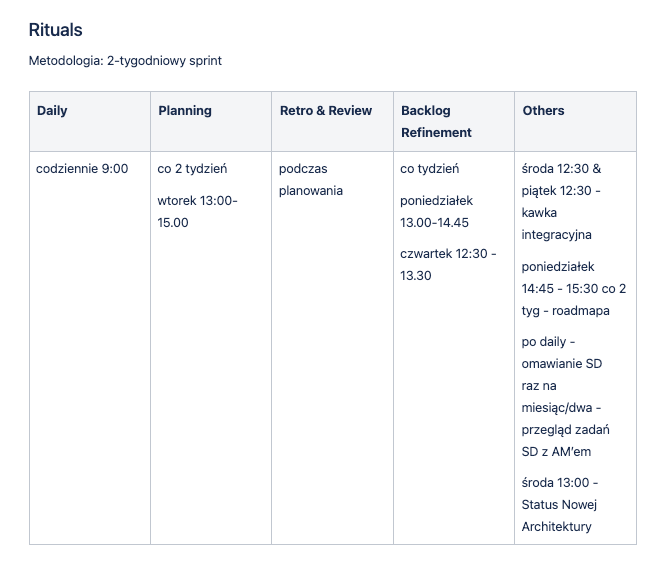Click the Rituals heading
Image resolution: width=659 pixels, height=567 pixels.
point(55,30)
